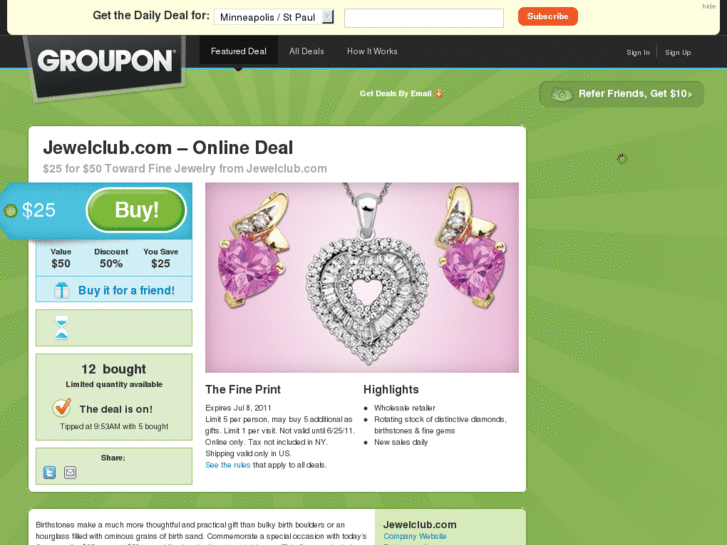Click the hourglass timer icon
Viewport: 727px width, 545px height.
click(62, 327)
